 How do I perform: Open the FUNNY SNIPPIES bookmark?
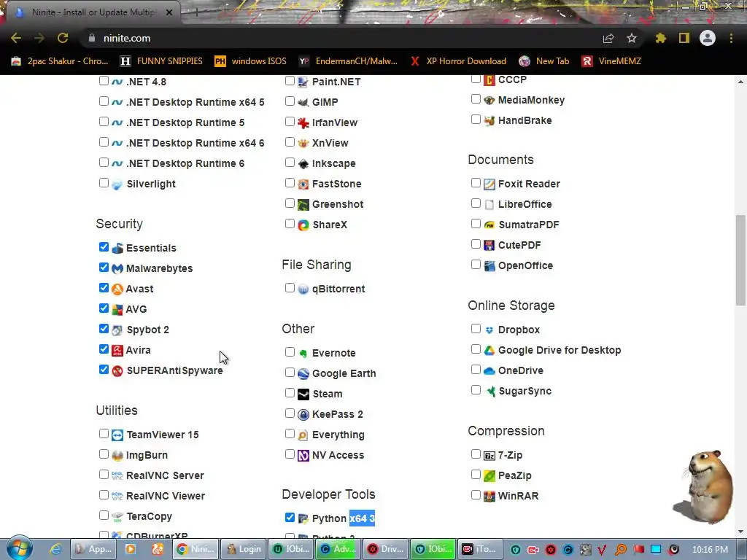162,61
